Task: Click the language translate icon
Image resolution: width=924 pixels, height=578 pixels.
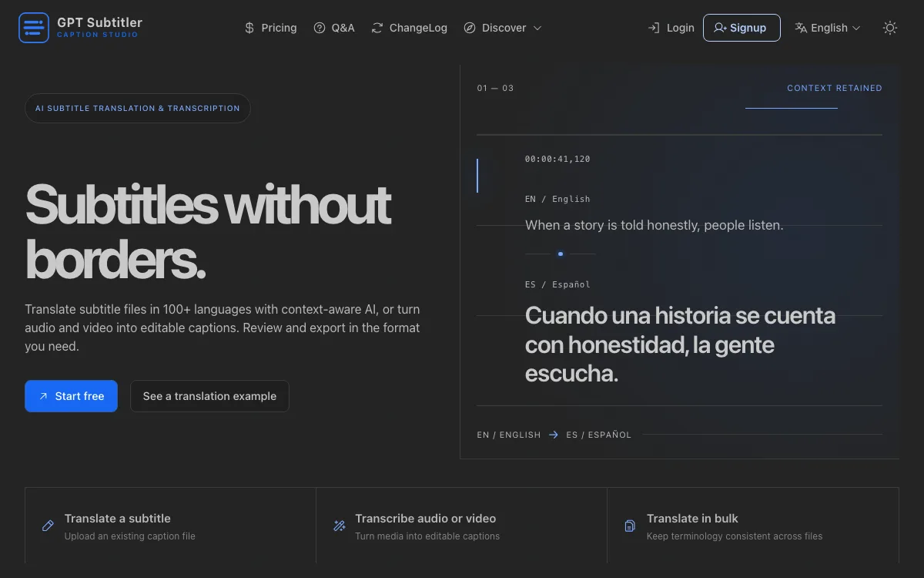Action: [801, 28]
